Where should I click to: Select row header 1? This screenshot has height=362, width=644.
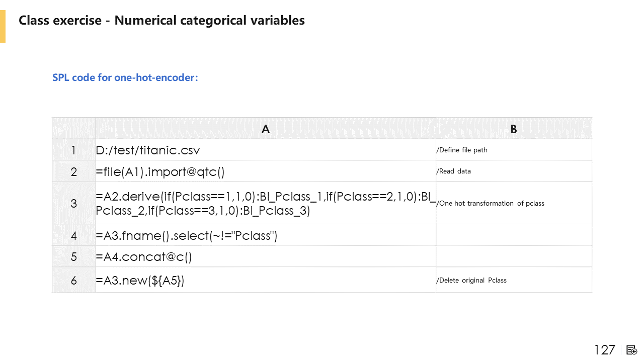point(73,150)
